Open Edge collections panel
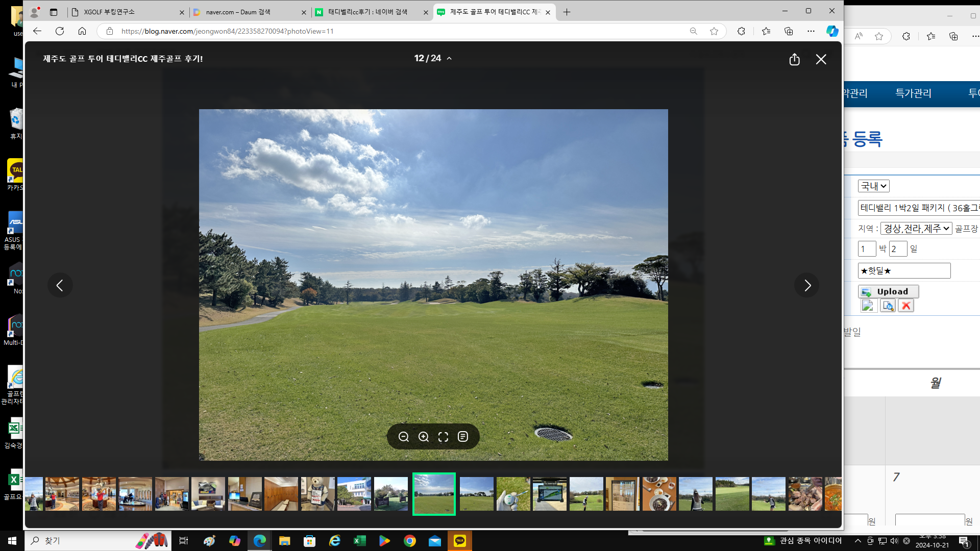This screenshot has height=551, width=980. [789, 31]
